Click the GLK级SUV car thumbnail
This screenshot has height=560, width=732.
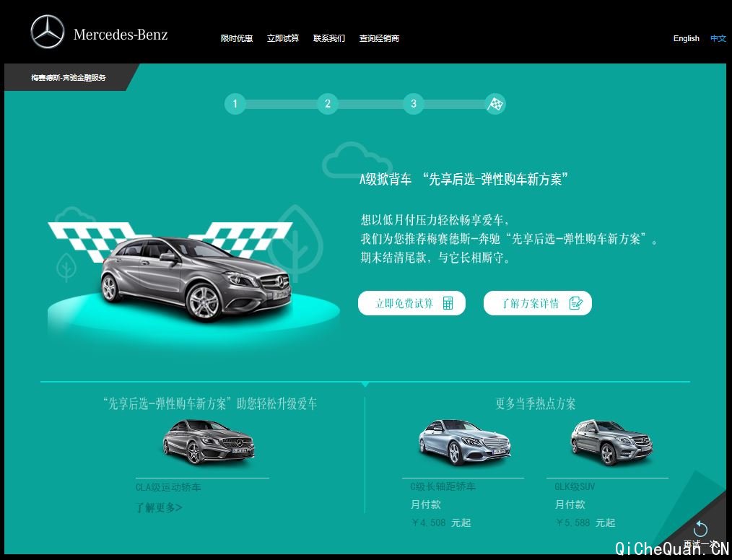[x=611, y=442]
